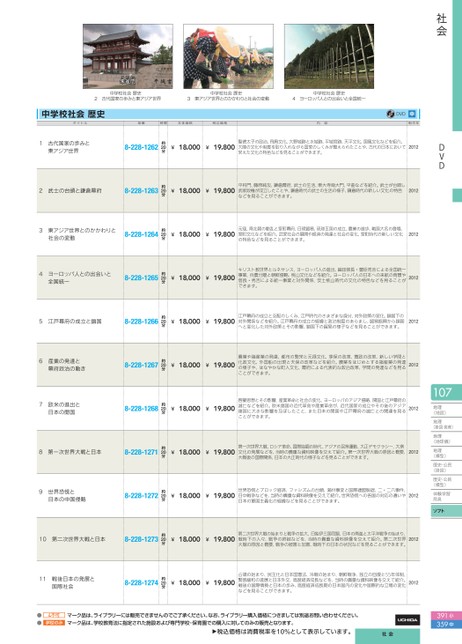
Task: Click the DVD disc icon in header
Action: point(390,114)
